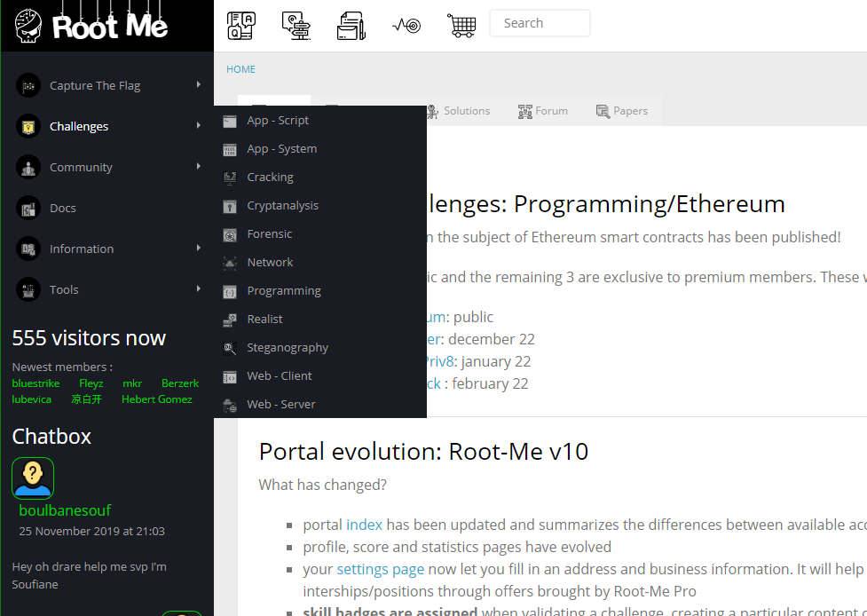Open new member Hebert Gomez's profile

click(156, 399)
